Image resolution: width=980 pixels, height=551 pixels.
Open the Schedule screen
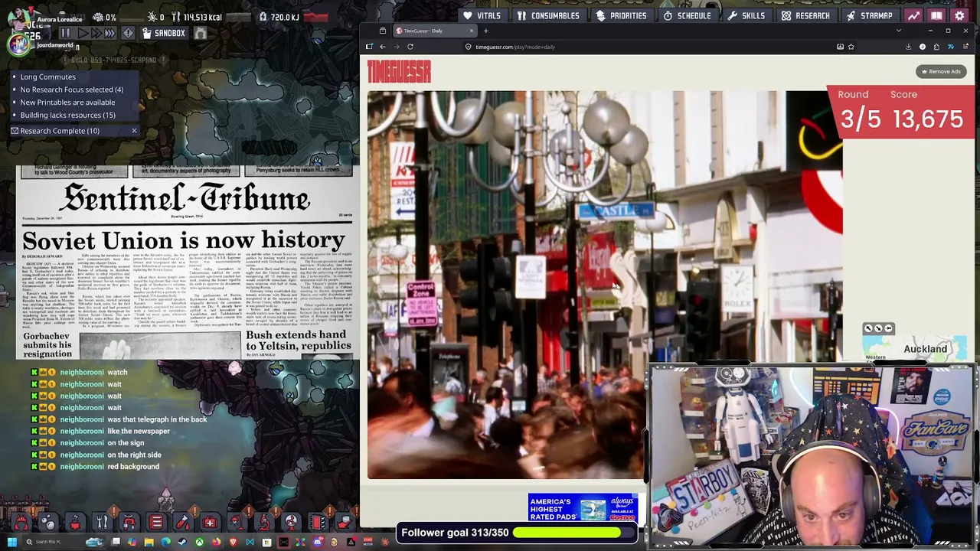pos(687,15)
